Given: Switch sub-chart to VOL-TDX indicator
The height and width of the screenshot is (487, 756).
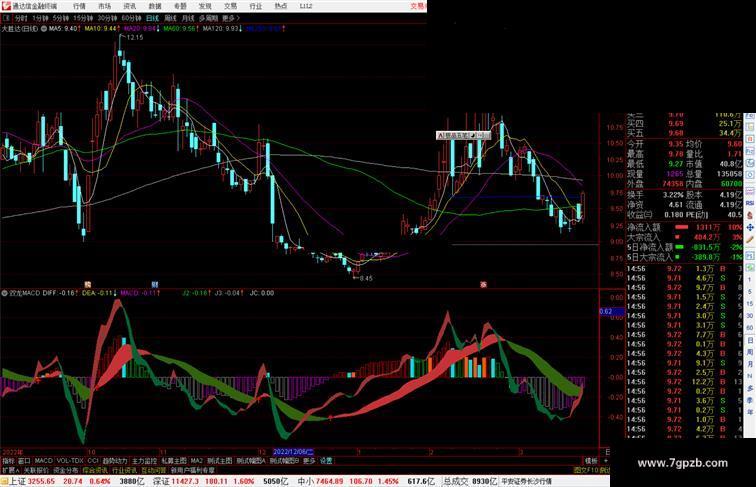Looking at the screenshot, I should 70,461.
